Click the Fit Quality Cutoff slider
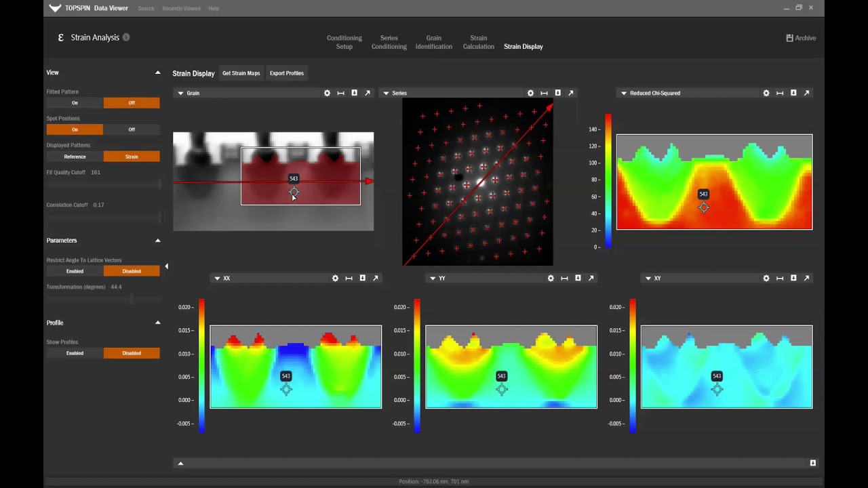The width and height of the screenshot is (868, 488). coord(103,184)
